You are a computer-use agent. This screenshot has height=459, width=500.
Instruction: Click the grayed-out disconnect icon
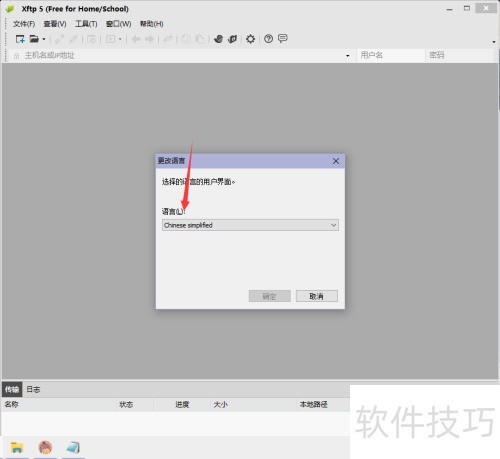(73, 39)
